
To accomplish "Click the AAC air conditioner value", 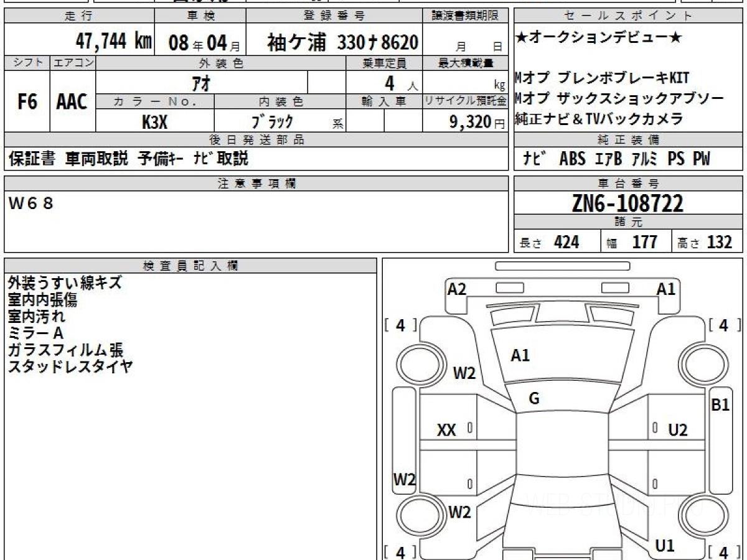I will [72, 101].
